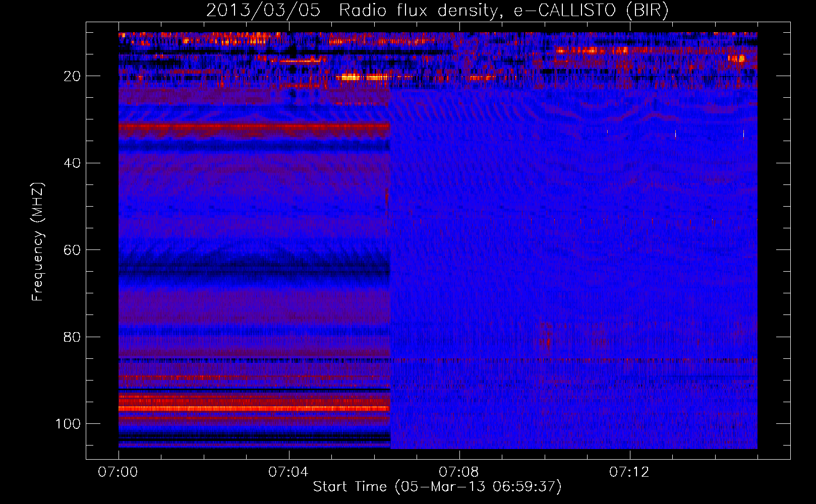Click the plot title '2013/03/05 Radio flux density'
Screen dimensions: 816x504
pos(438,11)
